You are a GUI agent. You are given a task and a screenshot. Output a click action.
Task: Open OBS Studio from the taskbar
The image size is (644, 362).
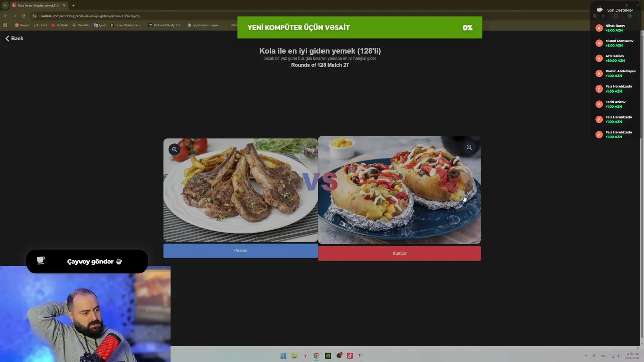point(339,356)
